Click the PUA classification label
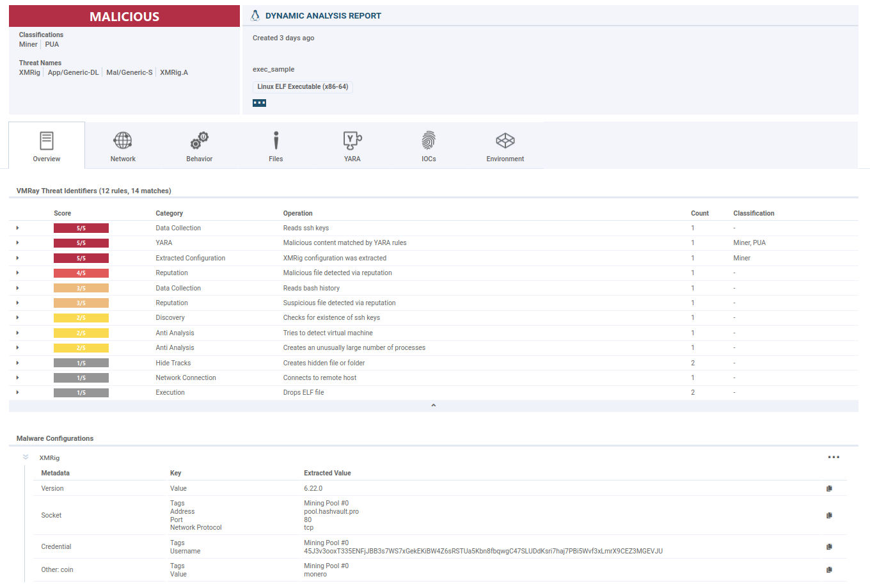The image size is (870, 588). coord(52,44)
